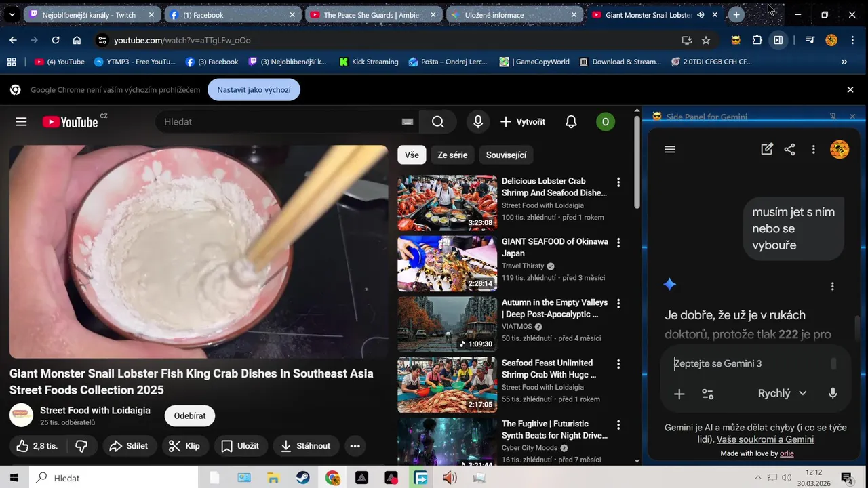Download the video with Stáhnout
The width and height of the screenshot is (868, 488).
(306, 446)
